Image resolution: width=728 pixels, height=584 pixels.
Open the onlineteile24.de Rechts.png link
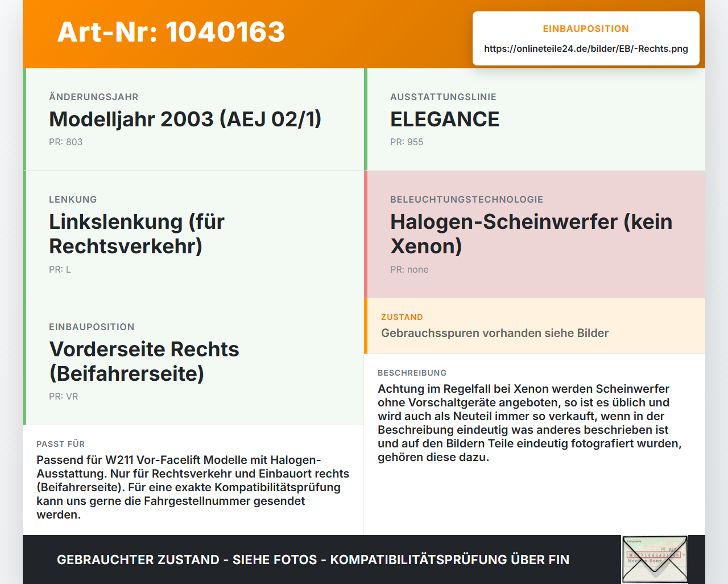(586, 48)
